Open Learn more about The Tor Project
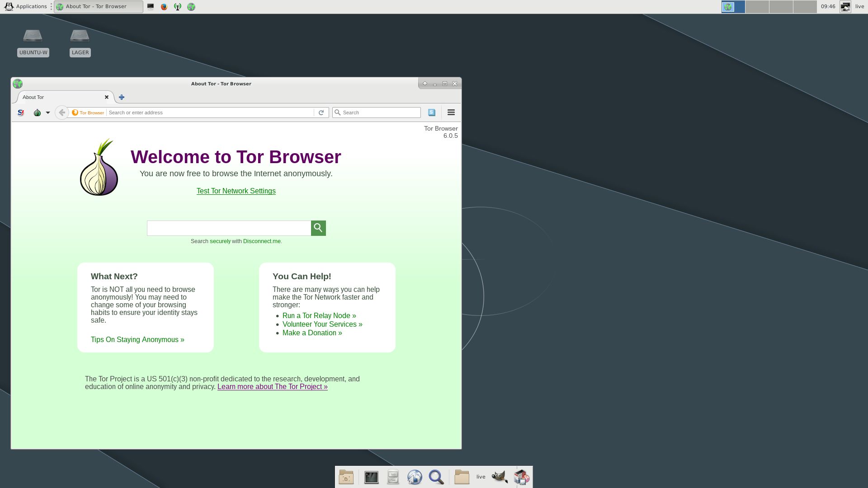This screenshot has height=488, width=868. coord(273,387)
